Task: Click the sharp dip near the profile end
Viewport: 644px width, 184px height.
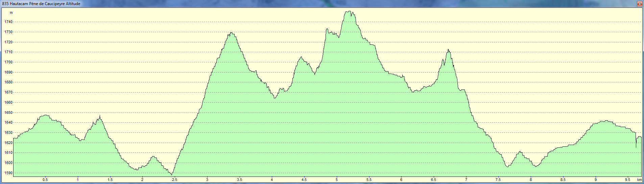Action: click(x=636, y=147)
